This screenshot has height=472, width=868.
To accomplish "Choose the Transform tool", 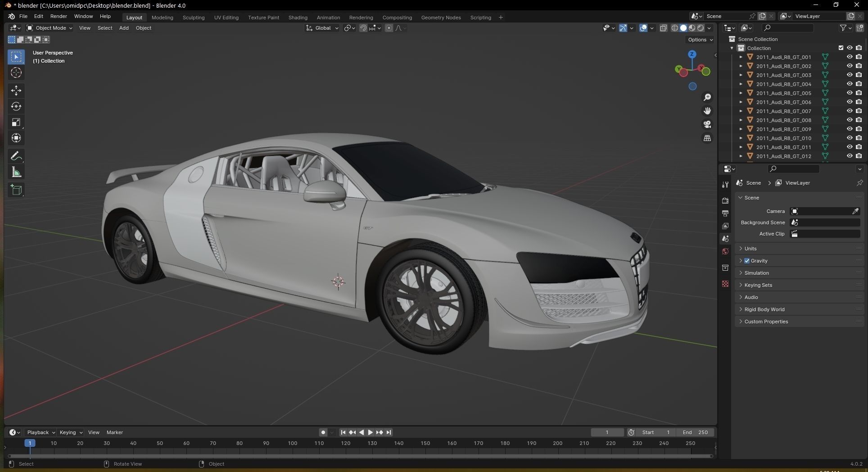I will [16, 138].
